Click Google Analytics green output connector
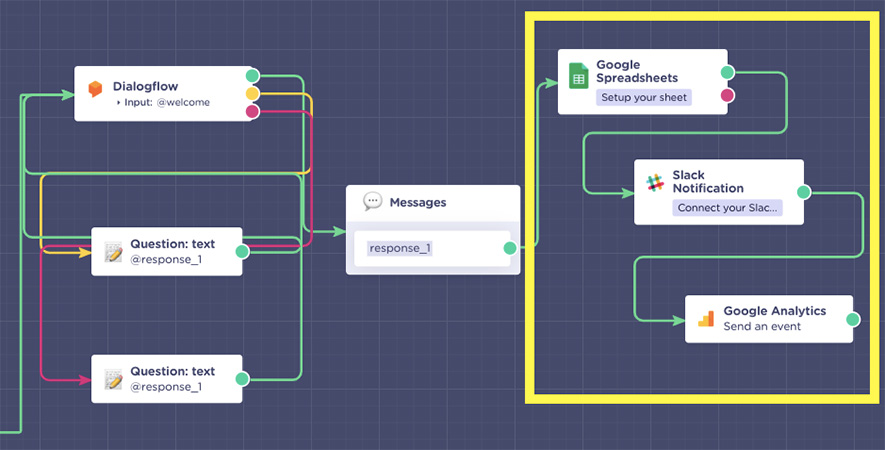885x450 pixels. coord(853,320)
